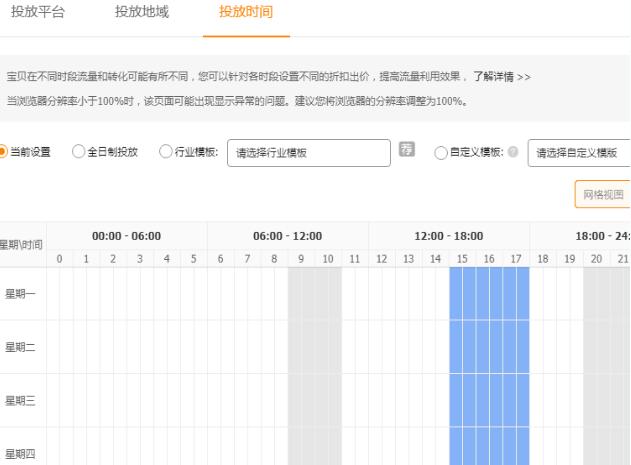This screenshot has width=631, height=465.
Task: Click the gray 9 o'clock cell on 星期一
Action: coord(301,296)
